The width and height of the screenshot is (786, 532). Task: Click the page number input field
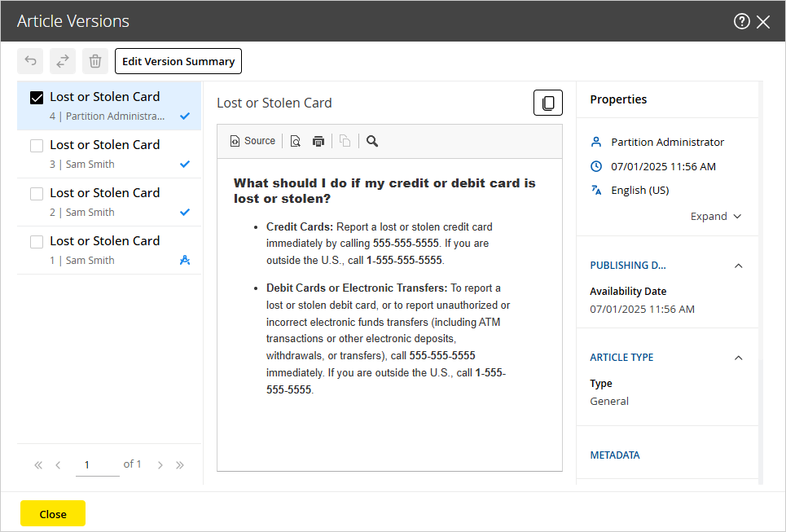pyautogui.click(x=97, y=465)
